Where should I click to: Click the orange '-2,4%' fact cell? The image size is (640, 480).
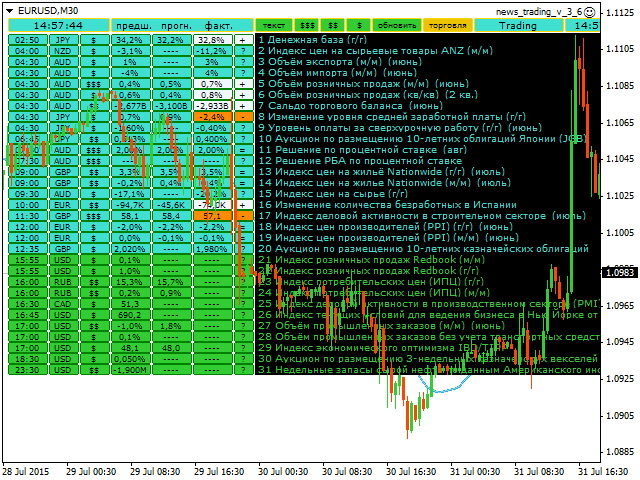212,117
